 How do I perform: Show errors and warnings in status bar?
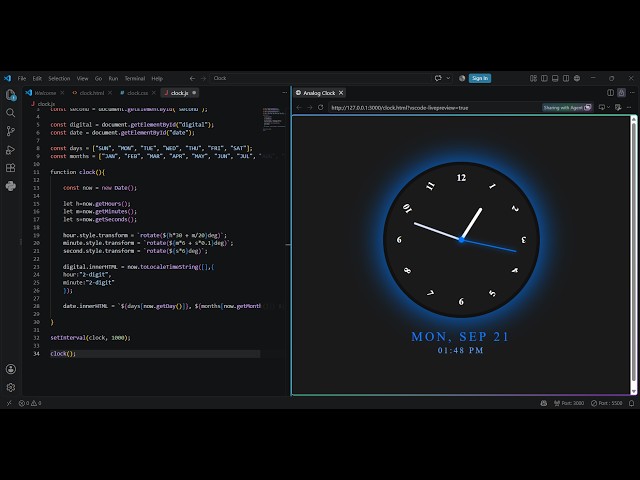30,403
